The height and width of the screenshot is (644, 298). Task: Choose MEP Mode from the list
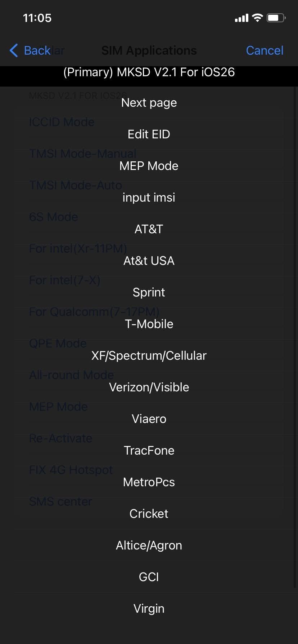(x=149, y=166)
